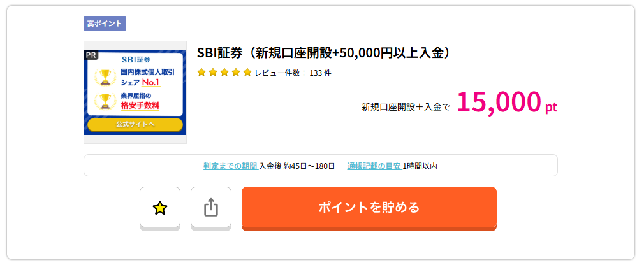This screenshot has width=644, height=265.
Task: Start earning with ポイントを貯める button
Action: tap(369, 207)
